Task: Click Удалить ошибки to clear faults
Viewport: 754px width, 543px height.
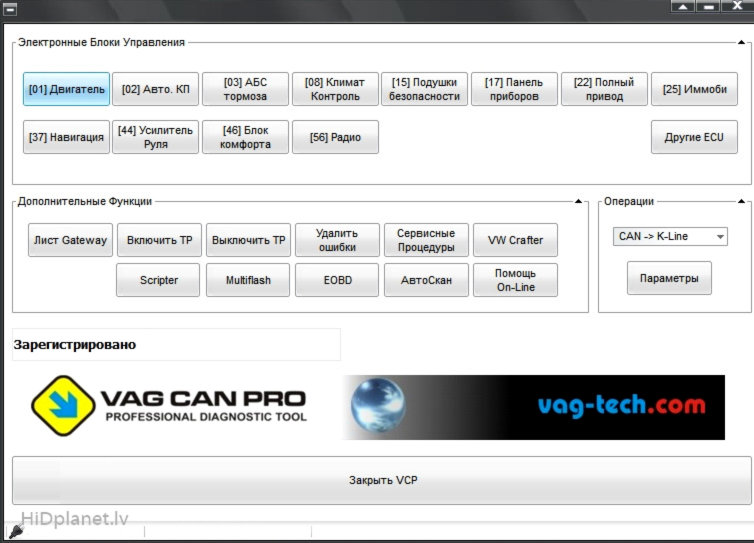Action: (x=337, y=240)
